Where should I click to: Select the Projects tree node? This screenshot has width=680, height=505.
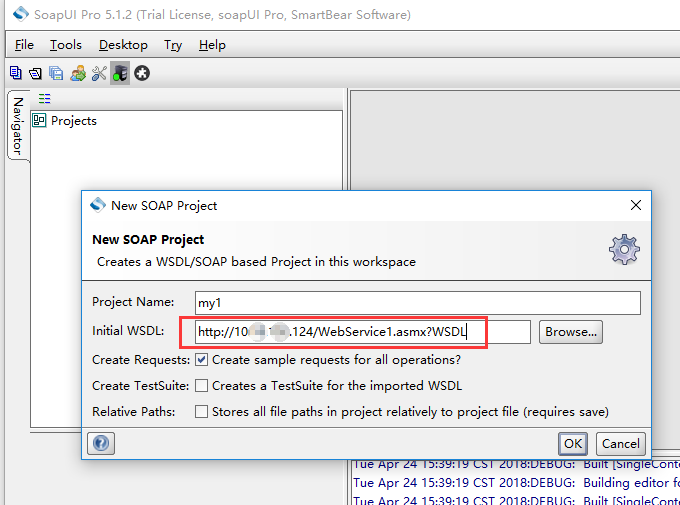tap(65, 121)
